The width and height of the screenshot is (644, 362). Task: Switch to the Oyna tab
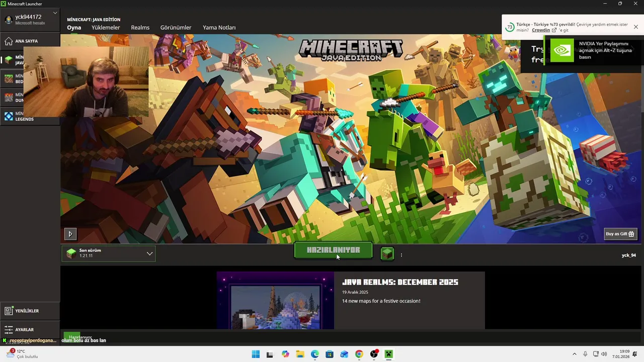[74, 28]
